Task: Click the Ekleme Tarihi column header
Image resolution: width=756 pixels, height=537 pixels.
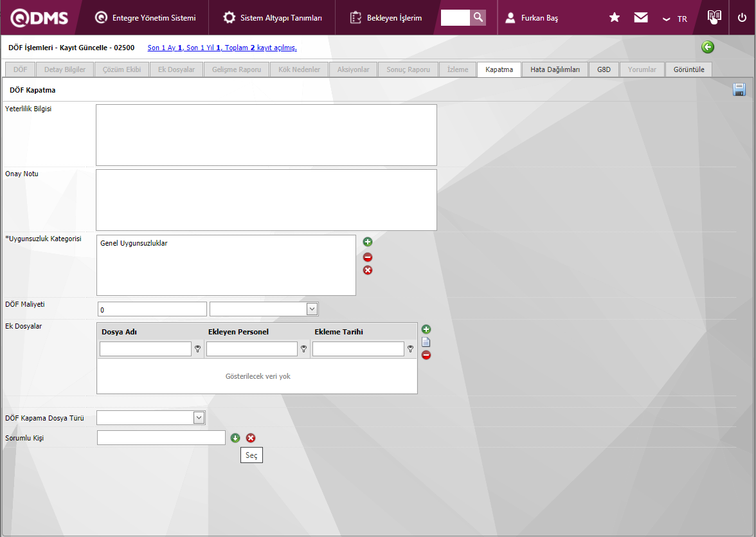Action: coord(338,332)
